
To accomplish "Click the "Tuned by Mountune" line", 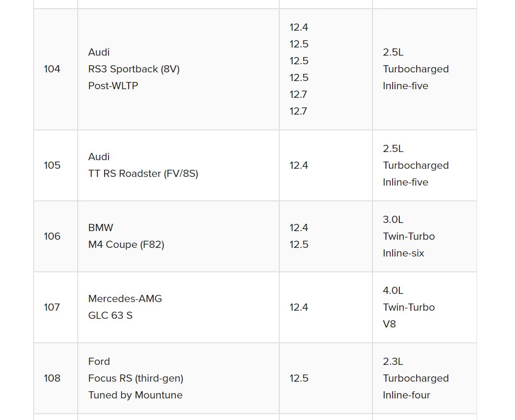I will tap(135, 395).
